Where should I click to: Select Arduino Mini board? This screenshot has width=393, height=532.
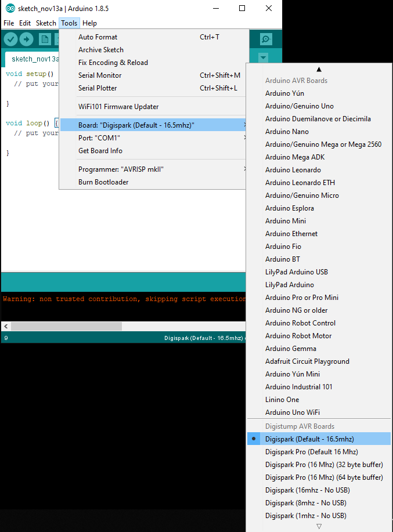(x=319, y=221)
